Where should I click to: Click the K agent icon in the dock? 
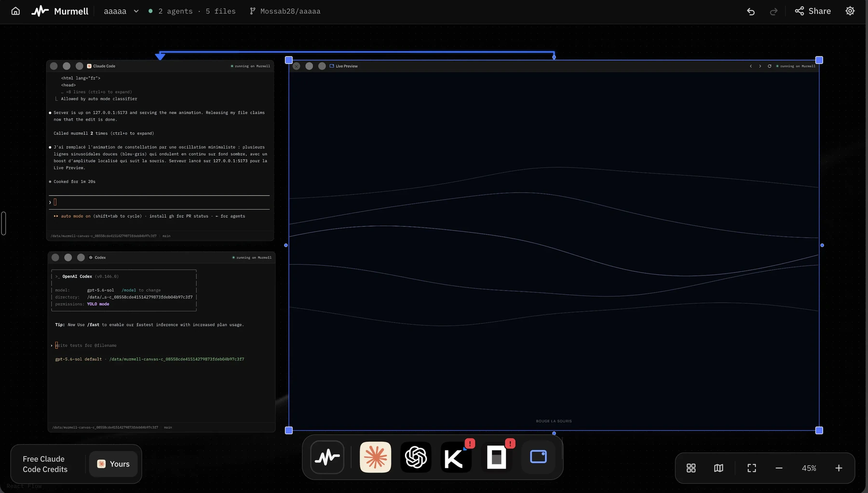tap(456, 457)
